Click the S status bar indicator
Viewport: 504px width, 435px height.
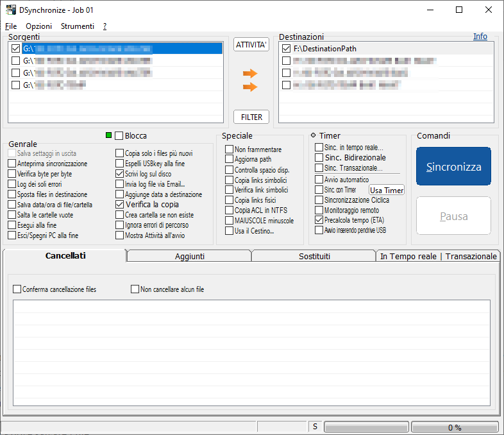pyautogui.click(x=315, y=427)
